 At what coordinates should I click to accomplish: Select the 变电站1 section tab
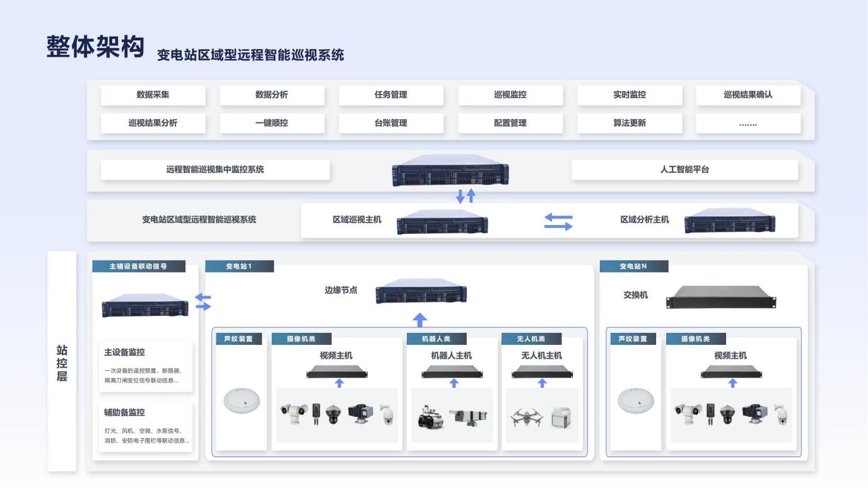coord(239,267)
